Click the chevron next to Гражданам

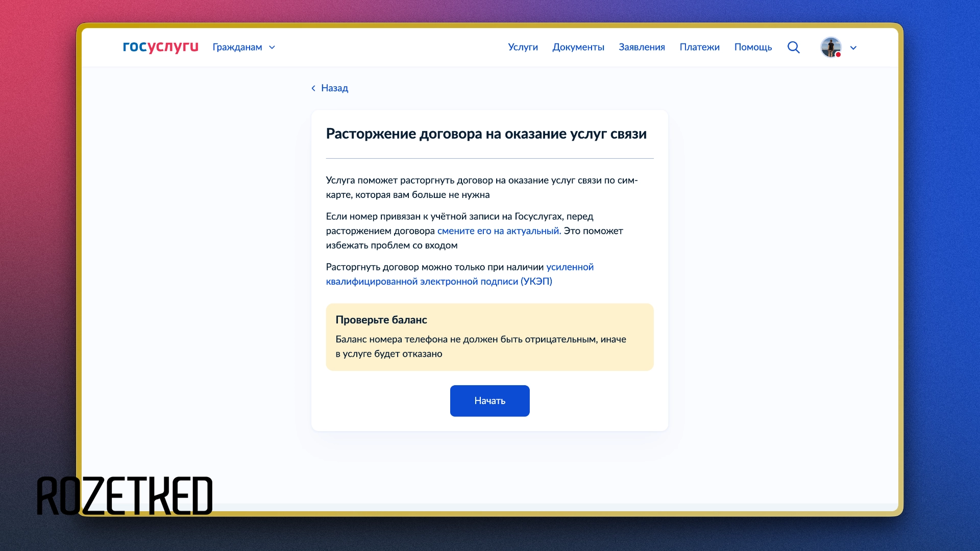point(272,47)
